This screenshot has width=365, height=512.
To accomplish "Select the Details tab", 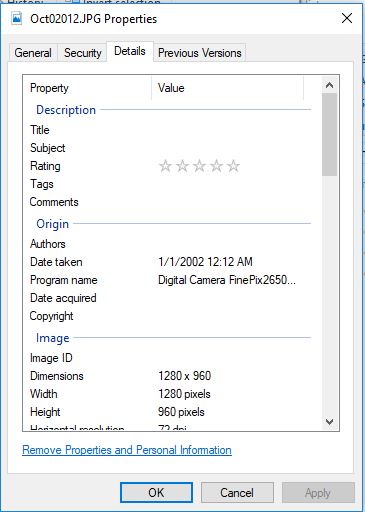I will tap(130, 51).
